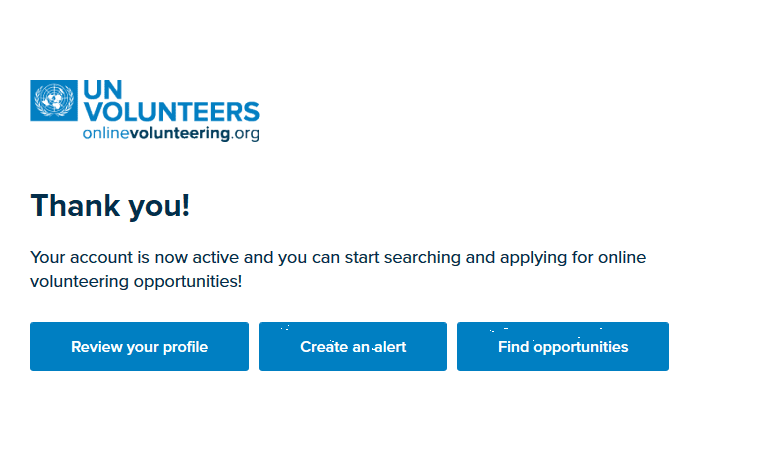Click the UN globe emblem icon
The image size is (760, 460).
[x=54, y=101]
